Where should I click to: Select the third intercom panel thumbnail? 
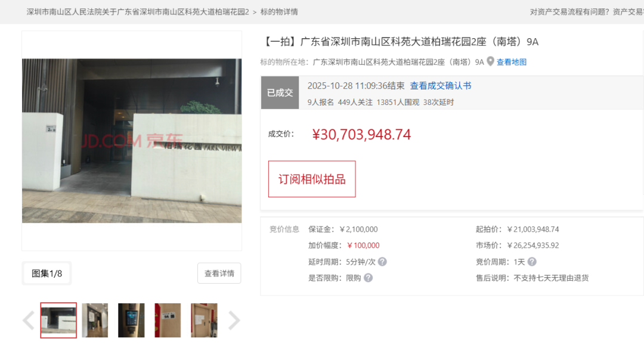[131, 320]
